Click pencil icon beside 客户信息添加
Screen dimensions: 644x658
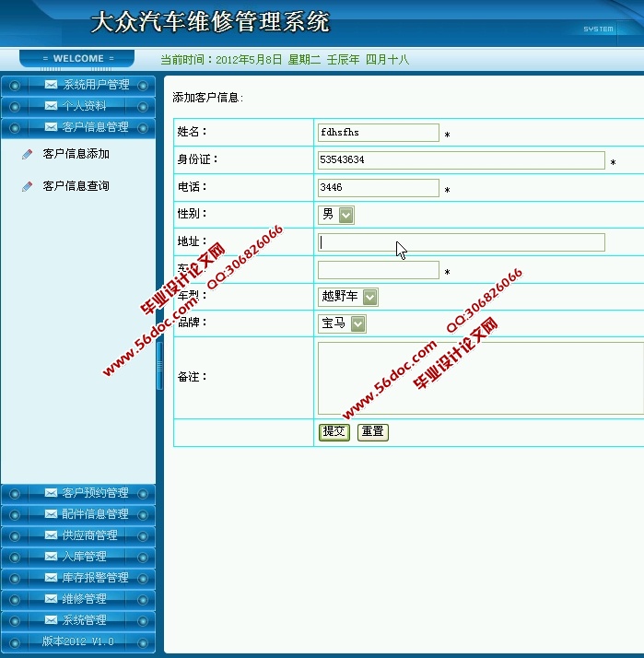coord(28,155)
